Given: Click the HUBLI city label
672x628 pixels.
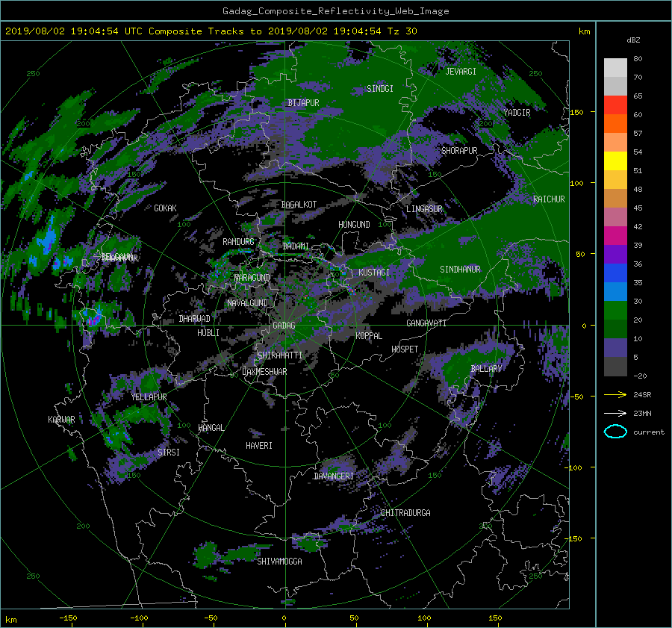Looking at the screenshot, I should point(208,333).
